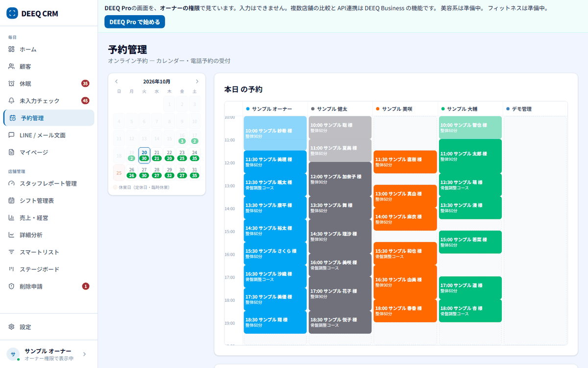Open シフト管理表 via its calendar icon
Screen dimensions: 588x368
[12, 201]
